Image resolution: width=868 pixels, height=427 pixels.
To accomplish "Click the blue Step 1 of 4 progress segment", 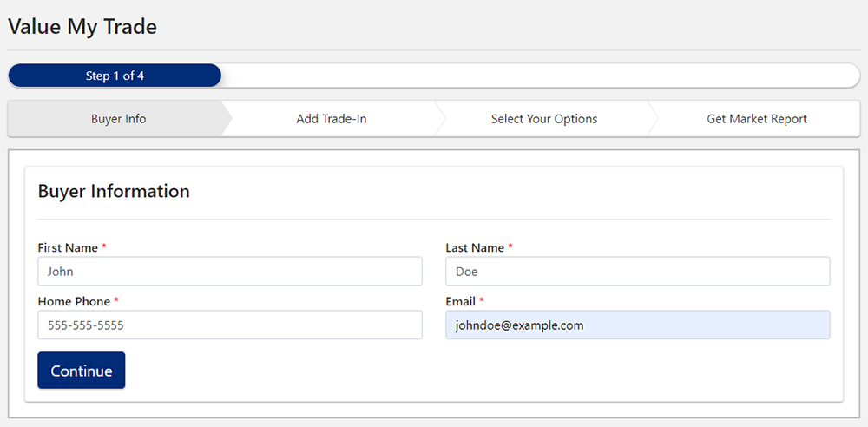I will [115, 76].
